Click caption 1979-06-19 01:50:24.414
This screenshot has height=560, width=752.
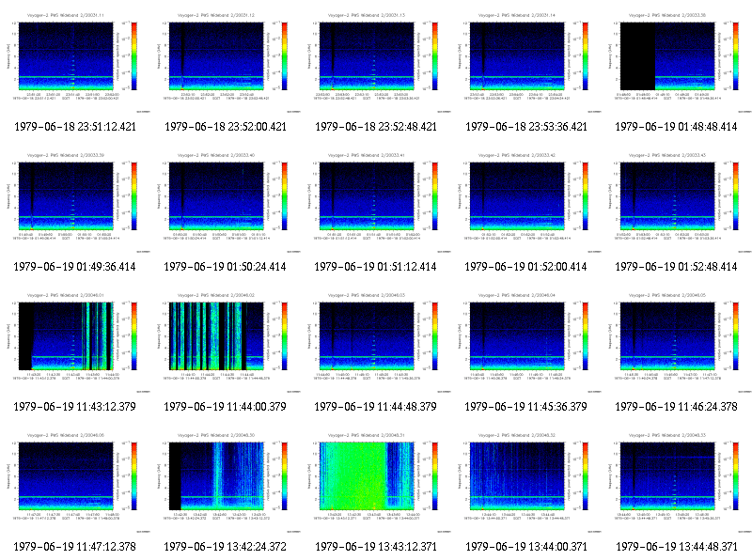(x=225, y=267)
